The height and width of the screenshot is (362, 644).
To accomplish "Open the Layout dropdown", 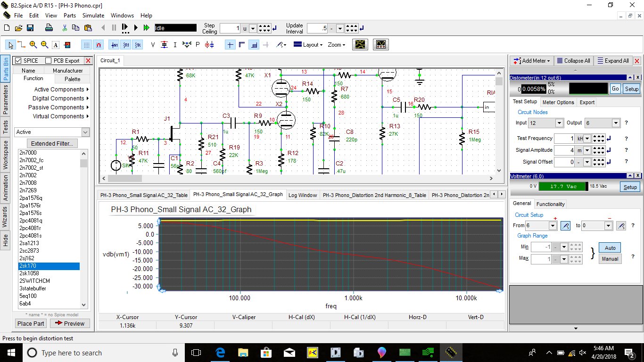I will (308, 45).
